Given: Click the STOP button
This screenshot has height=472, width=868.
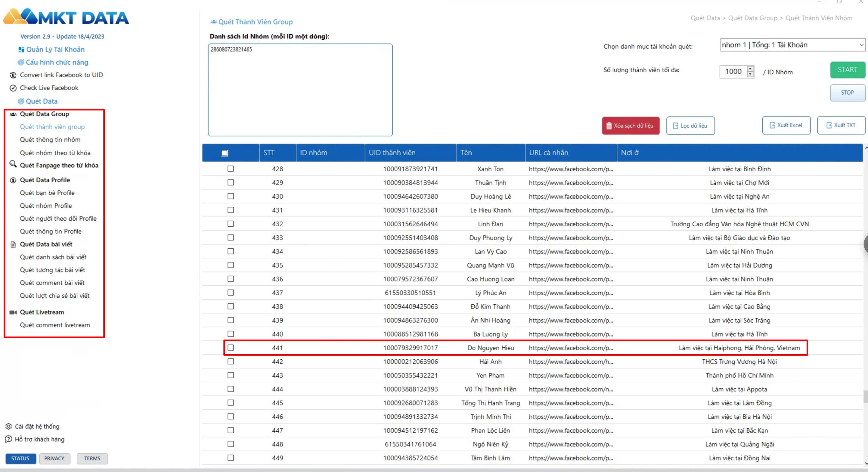Looking at the screenshot, I should [847, 93].
